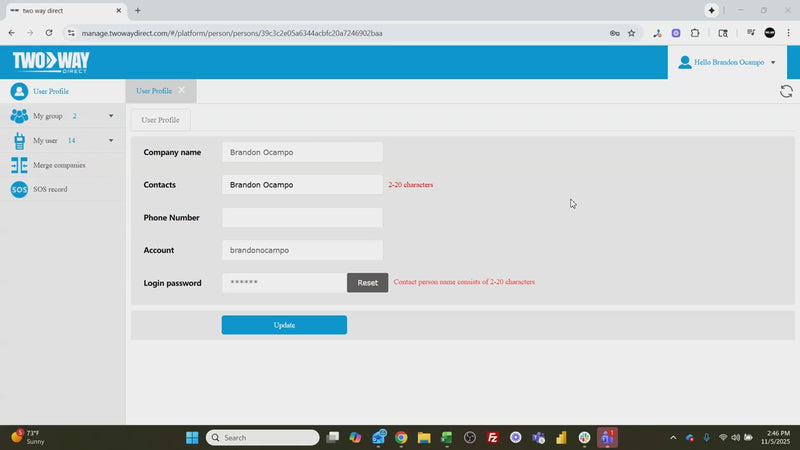800x450 pixels.
Task: Click the My group people icon
Action: (x=19, y=116)
